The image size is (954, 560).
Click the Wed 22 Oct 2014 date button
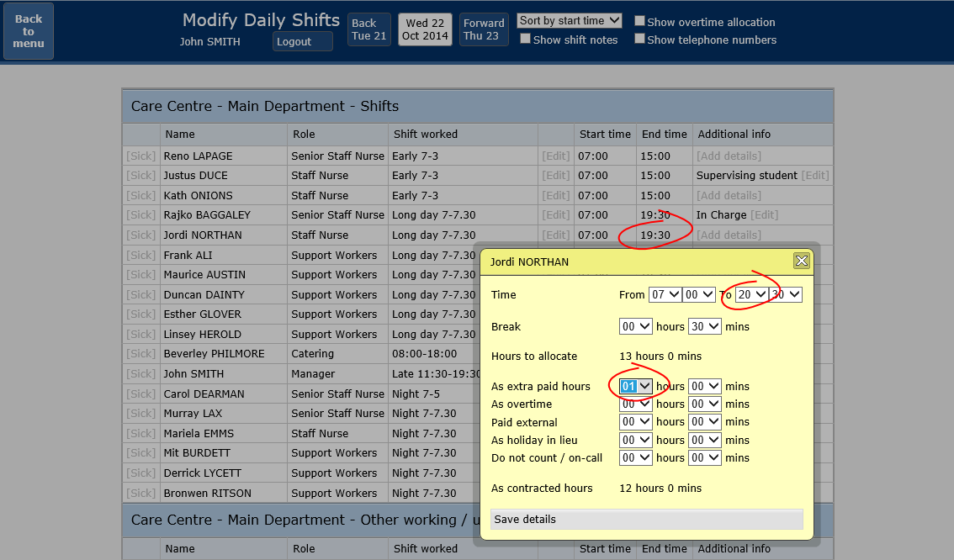tap(426, 29)
